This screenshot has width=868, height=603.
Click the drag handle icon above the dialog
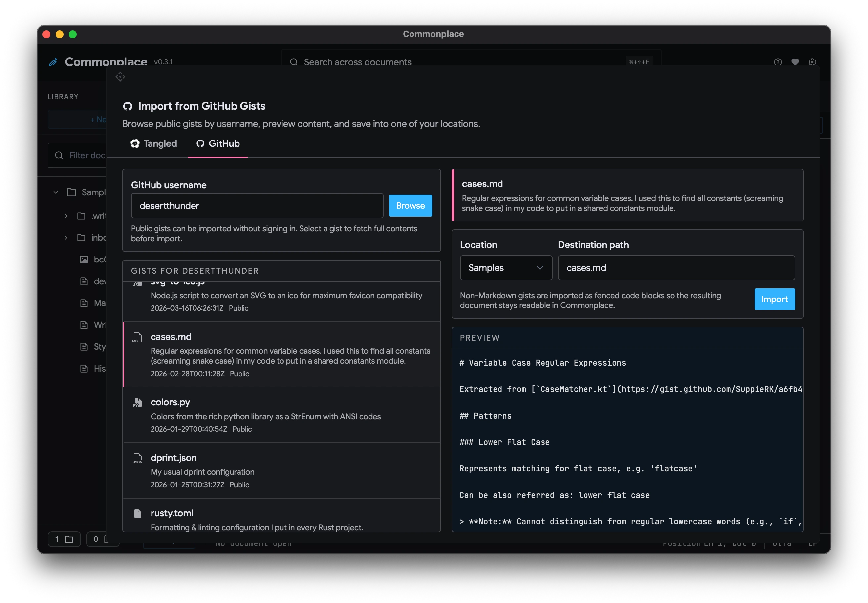coord(120,77)
